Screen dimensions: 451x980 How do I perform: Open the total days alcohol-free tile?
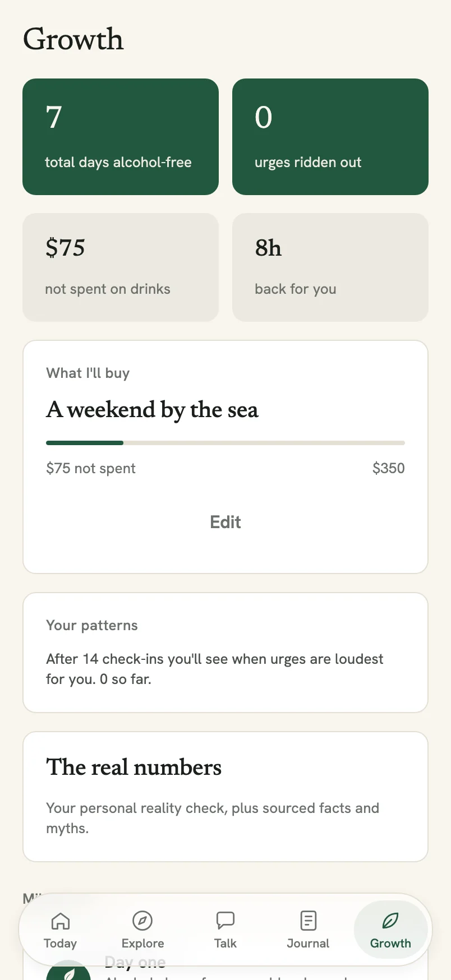(121, 137)
